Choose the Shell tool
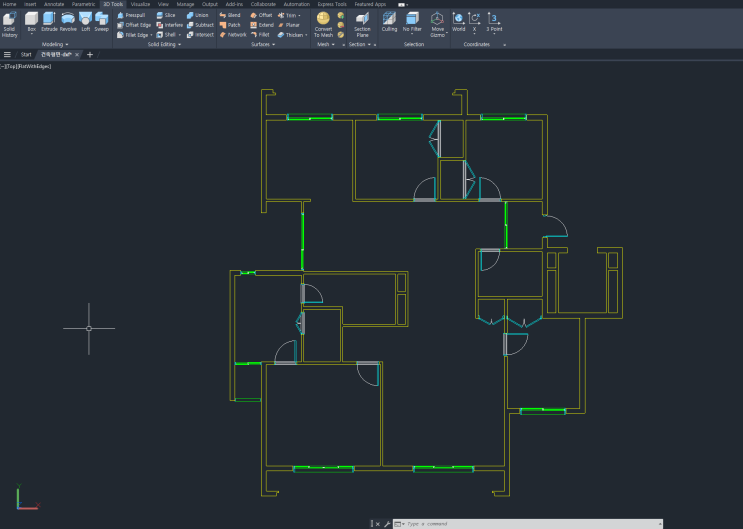 (x=166, y=35)
